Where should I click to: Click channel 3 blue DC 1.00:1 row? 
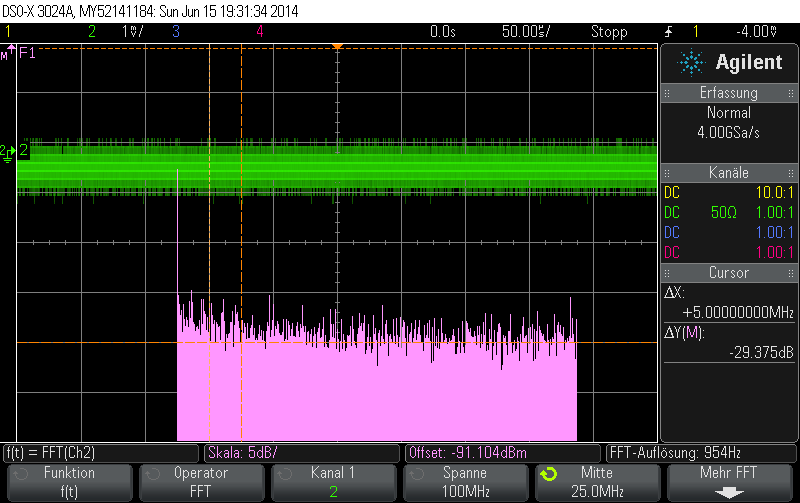pos(729,232)
